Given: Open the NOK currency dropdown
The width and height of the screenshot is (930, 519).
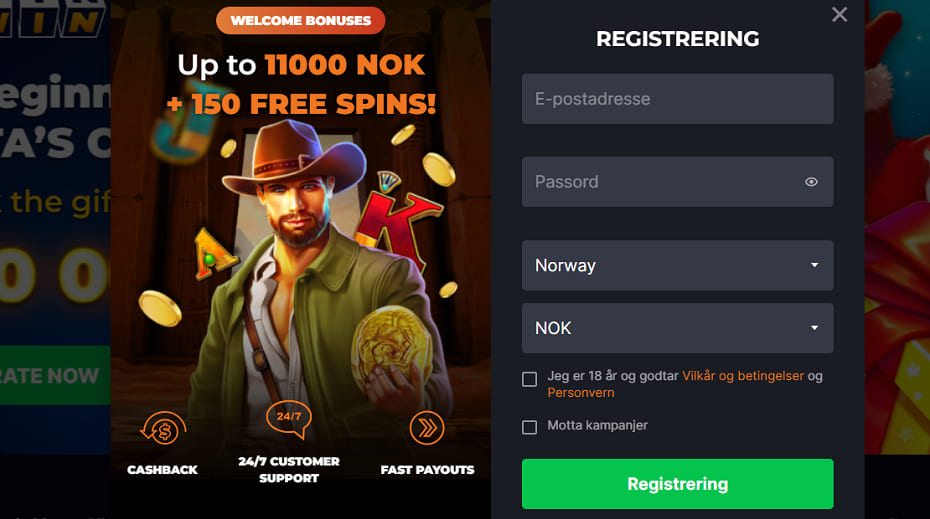Looking at the screenshot, I should [677, 328].
